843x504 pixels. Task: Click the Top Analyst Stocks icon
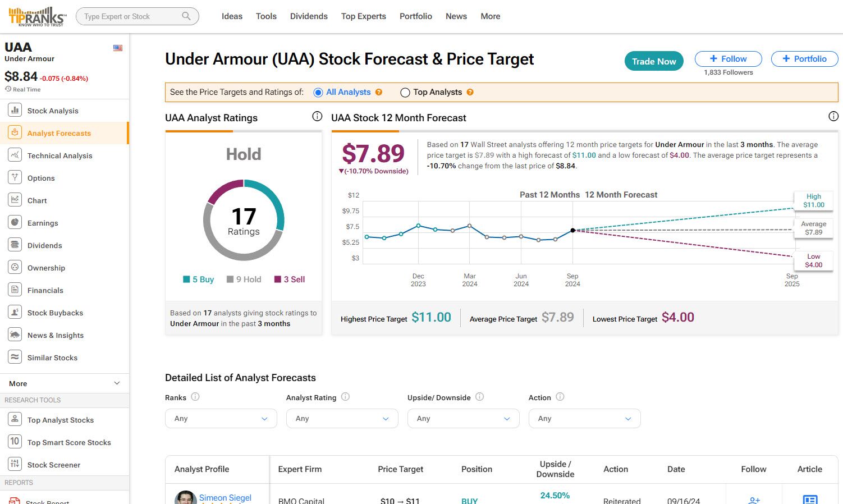coord(15,419)
